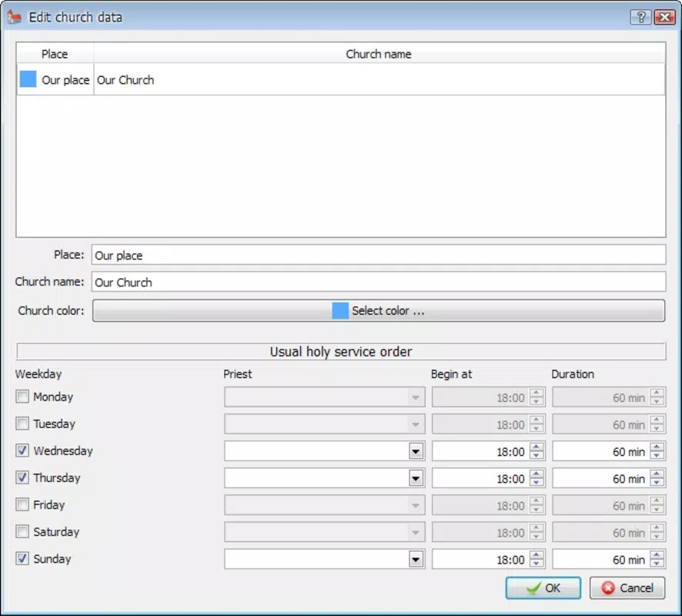Click the church icon in title bar
The width and height of the screenshot is (682, 616).
[15, 17]
